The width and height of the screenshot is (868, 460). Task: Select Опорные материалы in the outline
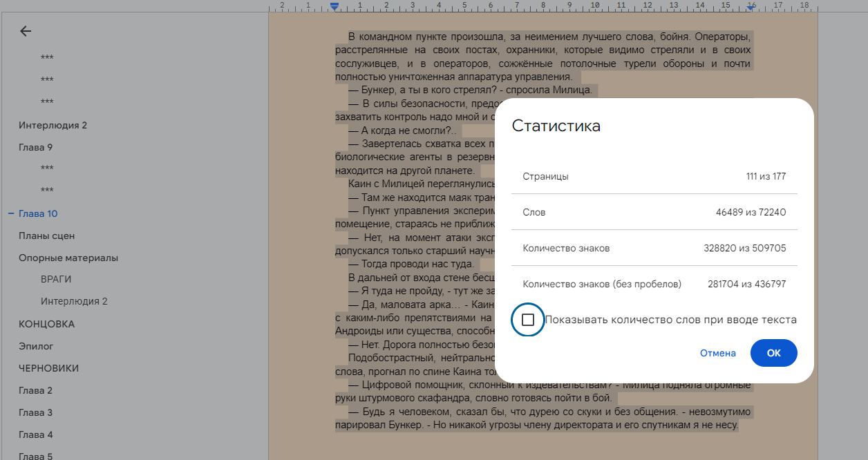(x=68, y=258)
